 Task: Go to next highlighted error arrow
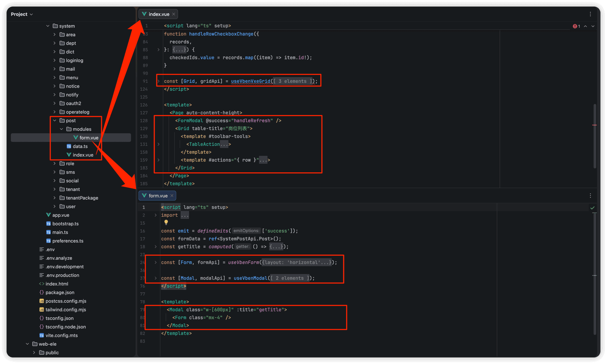[593, 26]
